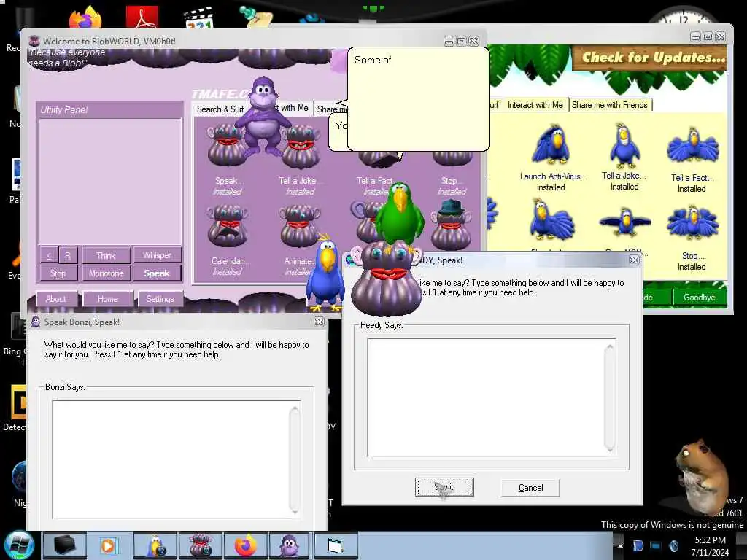Open the Firefox desktop shortcut at top
The image size is (747, 560).
(x=85, y=18)
